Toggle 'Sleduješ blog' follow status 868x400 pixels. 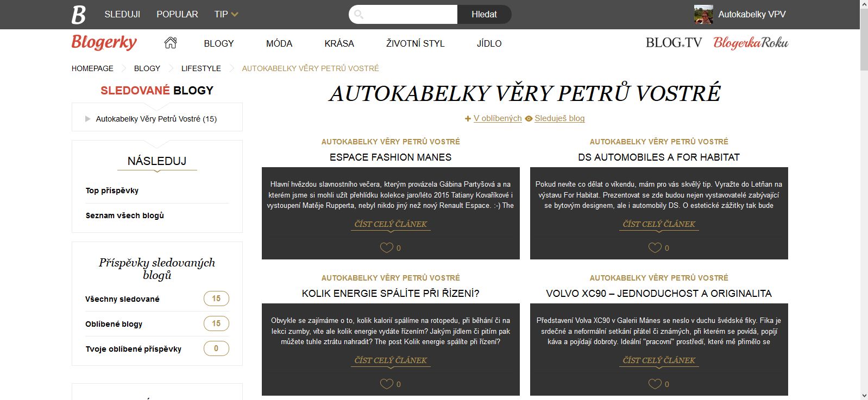555,118
